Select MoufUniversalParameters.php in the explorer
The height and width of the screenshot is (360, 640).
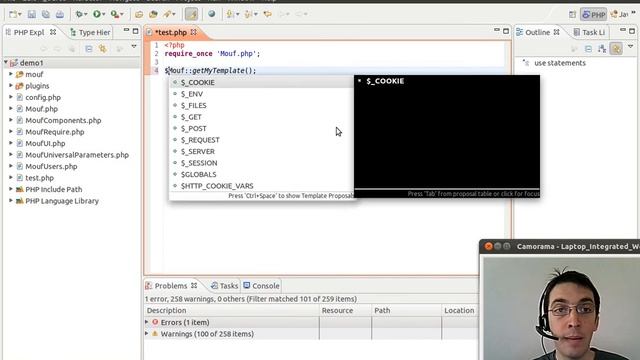click(x=77, y=155)
